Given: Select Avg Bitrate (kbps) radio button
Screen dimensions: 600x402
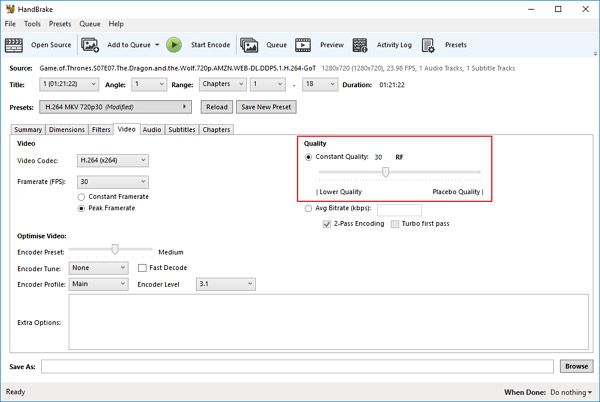Looking at the screenshot, I should [309, 209].
